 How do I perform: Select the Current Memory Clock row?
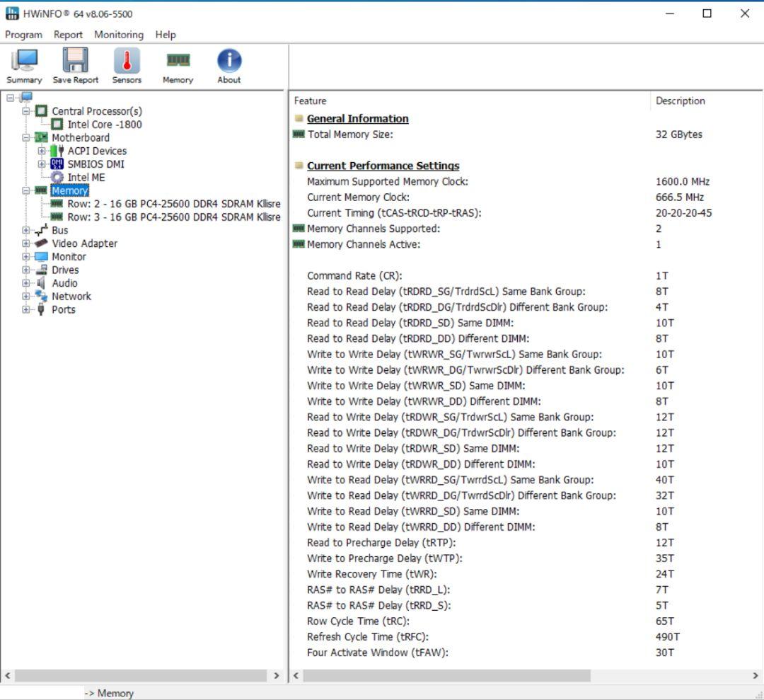point(526,197)
